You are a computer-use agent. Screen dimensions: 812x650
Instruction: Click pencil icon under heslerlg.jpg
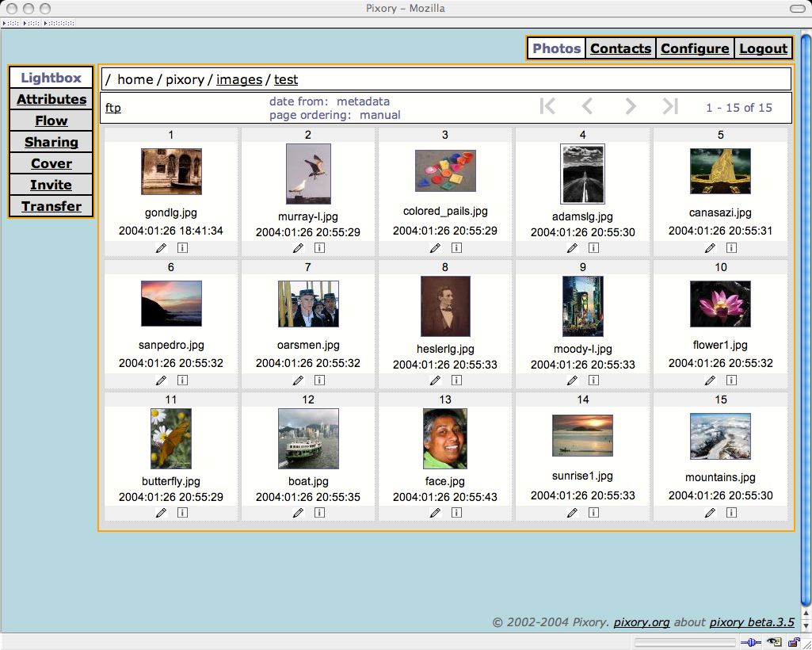coord(435,380)
